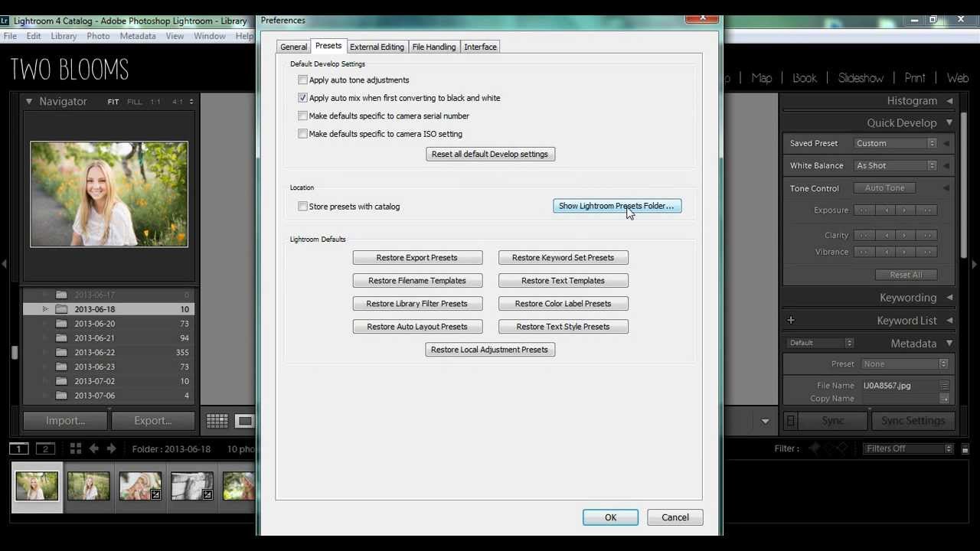Viewport: 980px width, 551px height.
Task: Click the 2013-06-22 folder icon
Action: (61, 352)
